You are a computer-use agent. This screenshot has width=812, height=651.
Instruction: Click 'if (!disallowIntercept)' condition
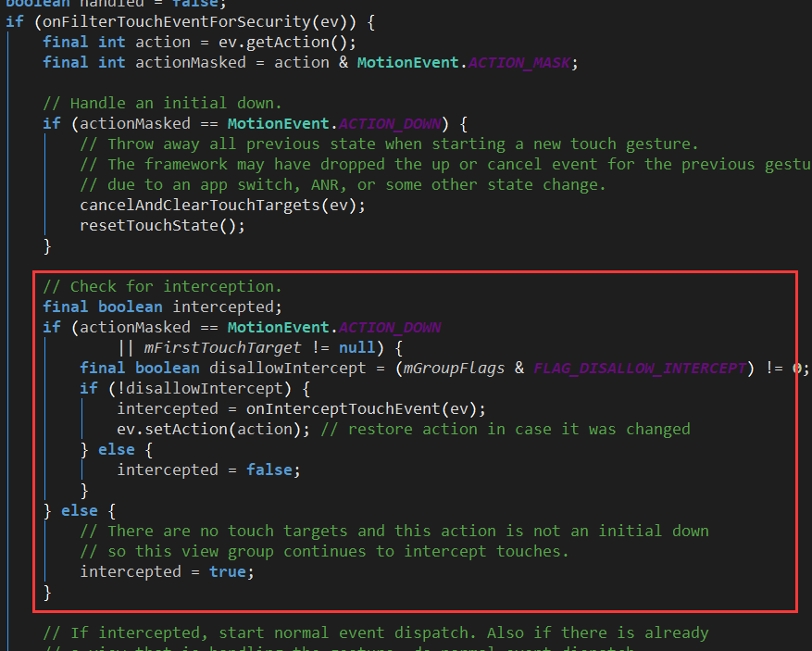tap(194, 388)
